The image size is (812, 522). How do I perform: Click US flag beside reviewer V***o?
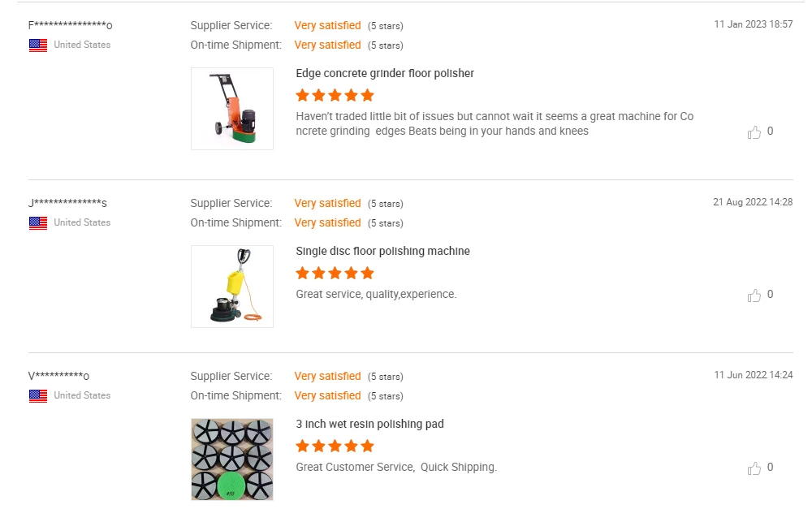pos(38,395)
